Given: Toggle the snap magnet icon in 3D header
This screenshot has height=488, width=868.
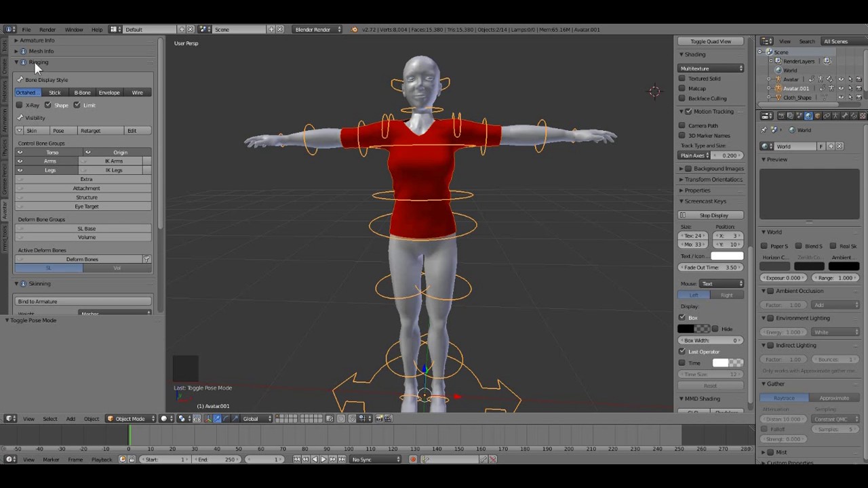Looking at the screenshot, I should point(352,418).
